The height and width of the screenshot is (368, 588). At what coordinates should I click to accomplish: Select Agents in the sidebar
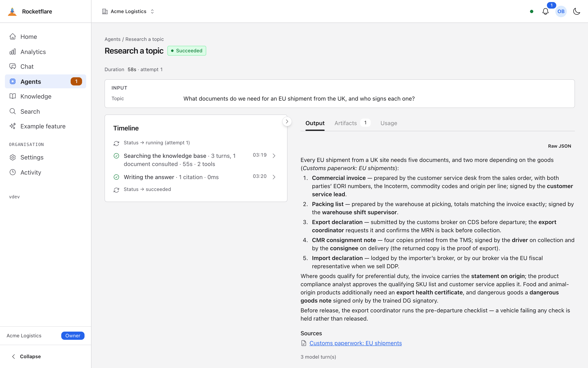(x=46, y=82)
